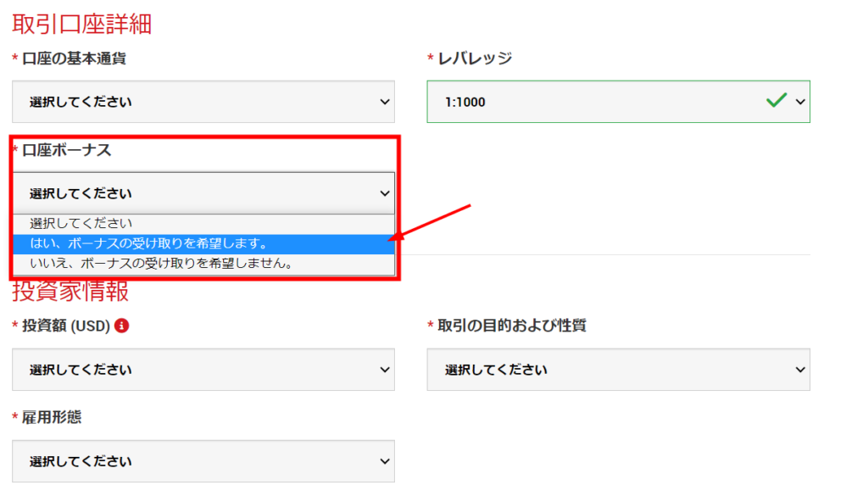Image resolution: width=868 pixels, height=496 pixels.
Task: Open the 雇用形態 dropdown
Action: (x=203, y=461)
